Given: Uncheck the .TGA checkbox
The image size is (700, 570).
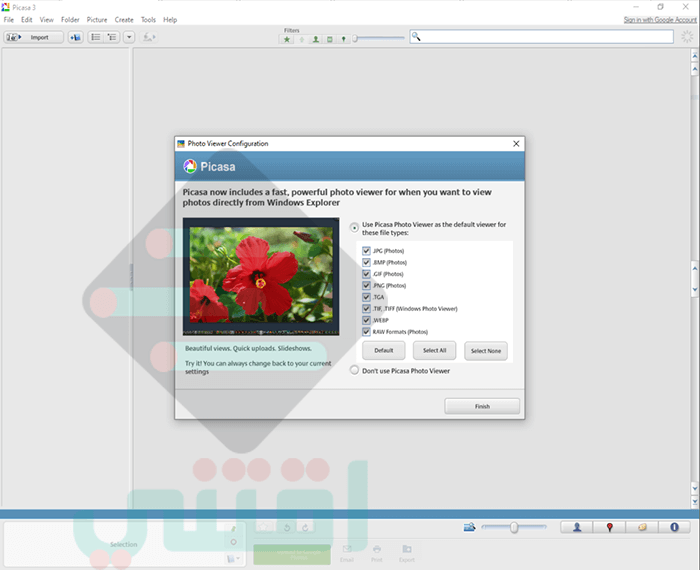Looking at the screenshot, I should point(367,297).
